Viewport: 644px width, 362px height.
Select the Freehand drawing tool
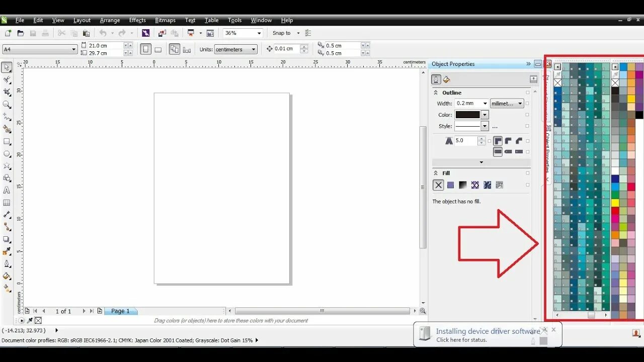pyautogui.click(x=7, y=117)
